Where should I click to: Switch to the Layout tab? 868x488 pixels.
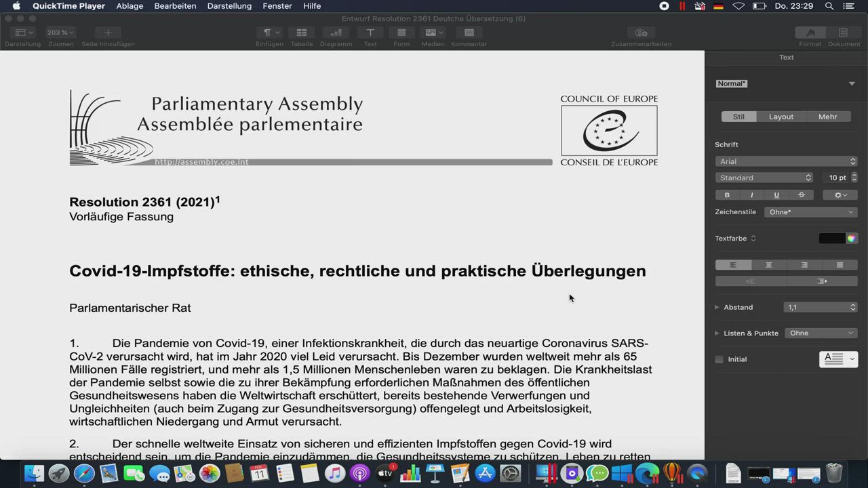[781, 117]
